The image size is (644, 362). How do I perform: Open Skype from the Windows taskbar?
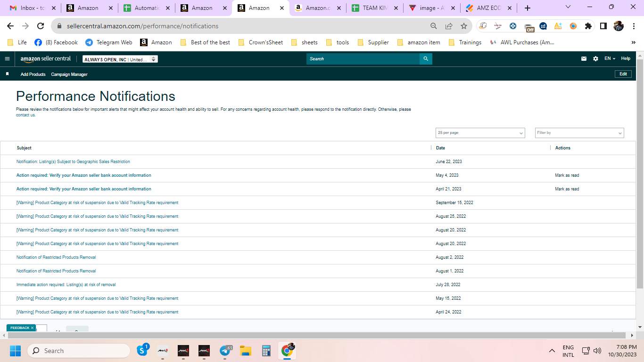pyautogui.click(x=143, y=350)
